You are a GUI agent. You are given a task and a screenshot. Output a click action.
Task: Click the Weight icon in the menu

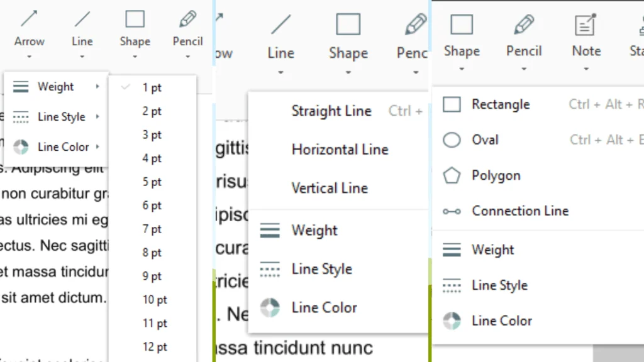[x=21, y=86]
